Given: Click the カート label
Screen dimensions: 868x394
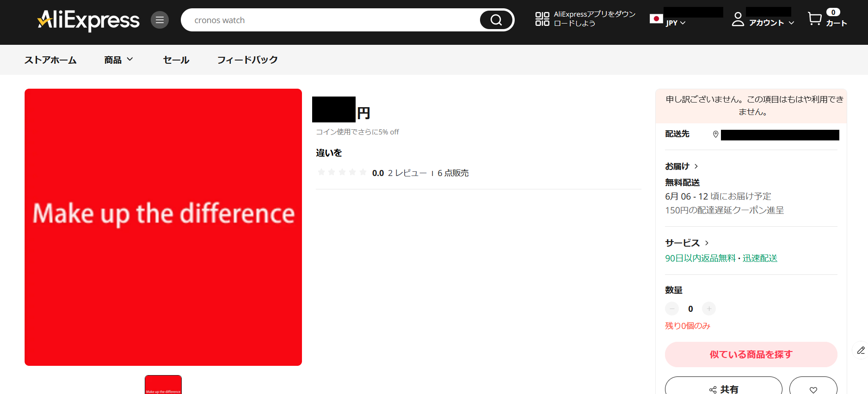Looking at the screenshot, I should pos(837,23).
